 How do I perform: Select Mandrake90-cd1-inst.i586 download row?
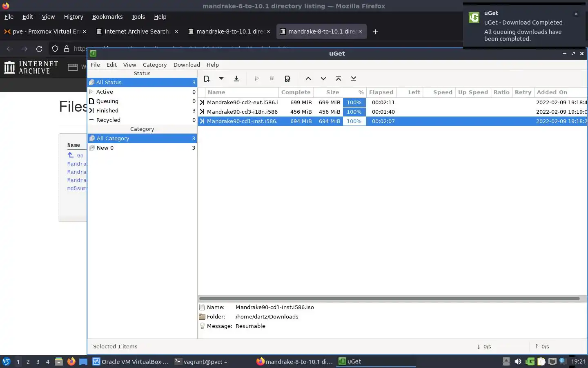click(x=392, y=121)
